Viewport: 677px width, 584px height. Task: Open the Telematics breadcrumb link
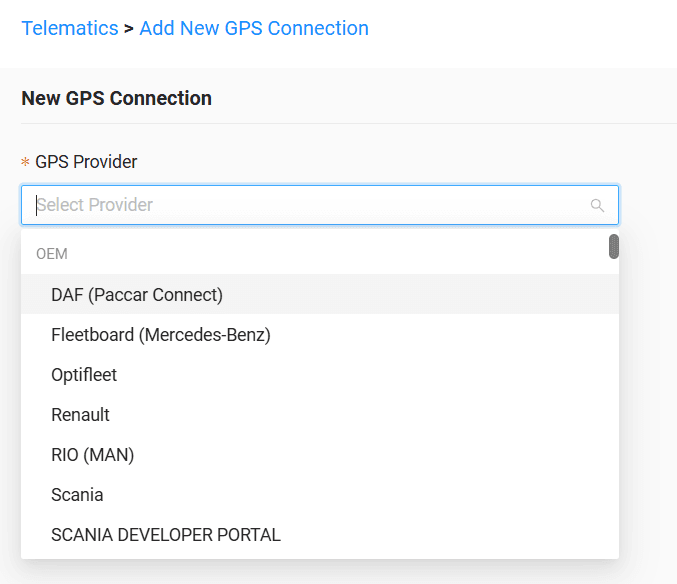[x=70, y=28]
